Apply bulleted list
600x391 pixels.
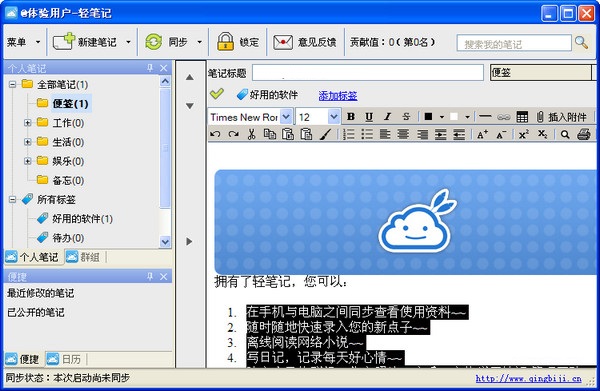click(x=367, y=134)
